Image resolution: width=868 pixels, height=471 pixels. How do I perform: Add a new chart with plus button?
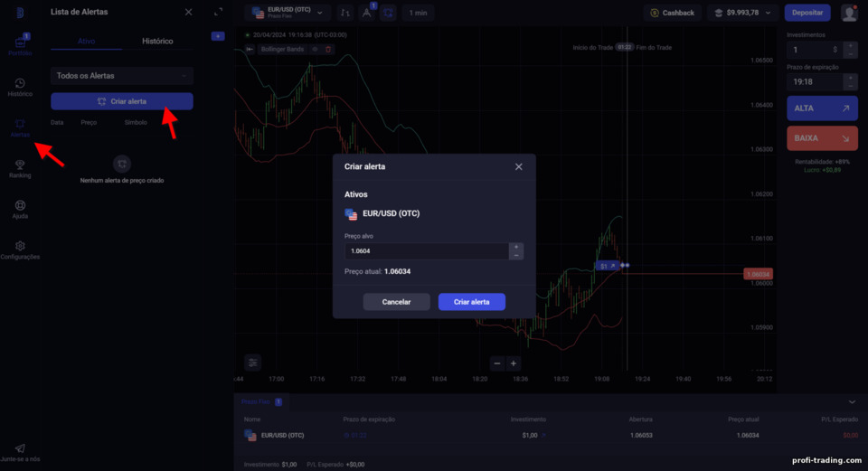tap(218, 36)
